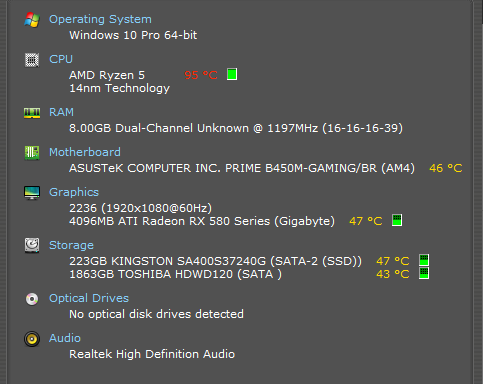Click Radeon RX 580 temperature indicator icon

pos(397,220)
